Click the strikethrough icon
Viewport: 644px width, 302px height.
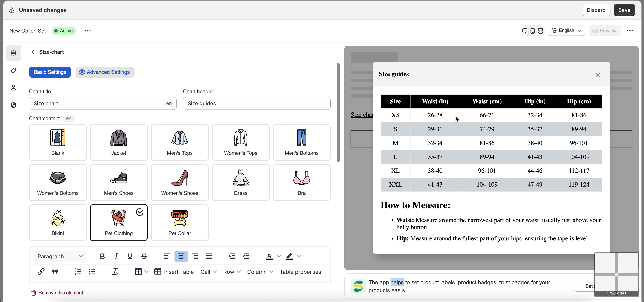pos(144,256)
